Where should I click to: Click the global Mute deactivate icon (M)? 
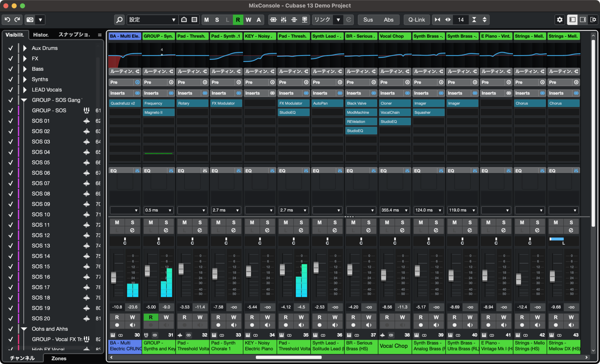207,20
